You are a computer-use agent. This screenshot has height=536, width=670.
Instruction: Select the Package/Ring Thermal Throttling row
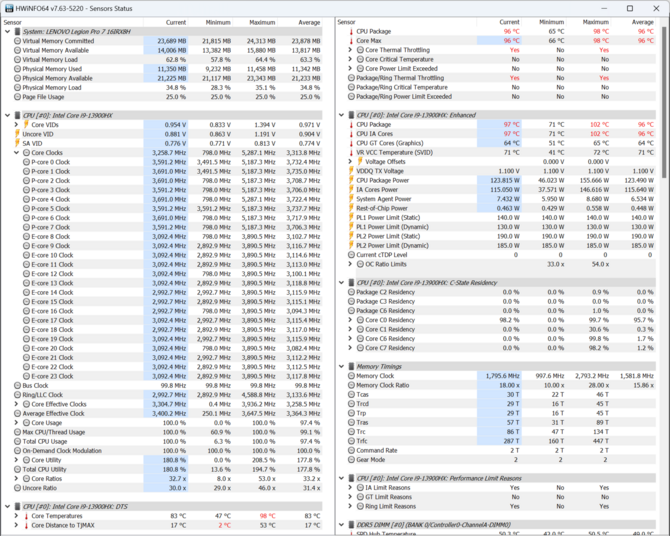501,78
